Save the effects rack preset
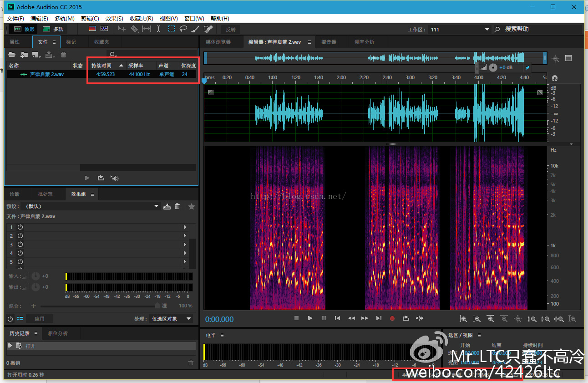Screen dimensions: 588x383 [x=167, y=206]
